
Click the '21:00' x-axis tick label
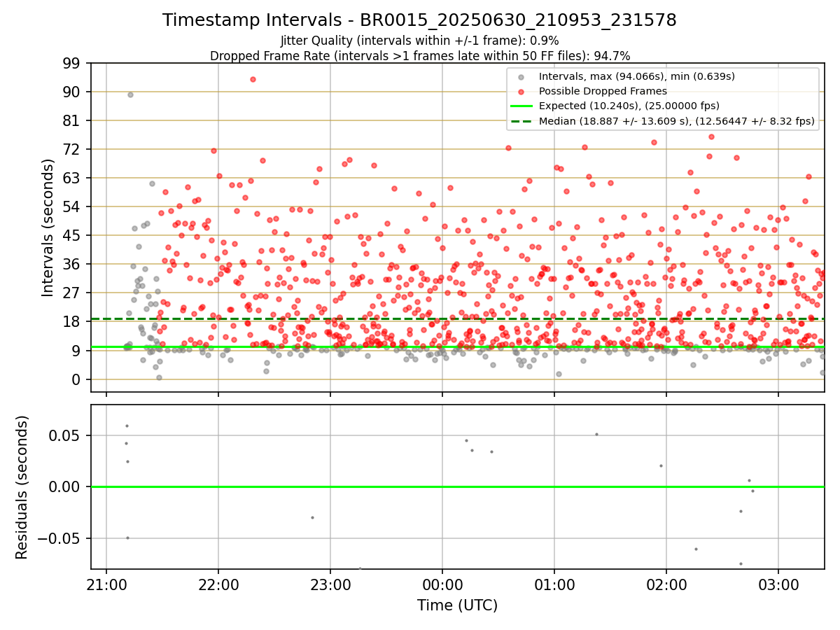106,584
